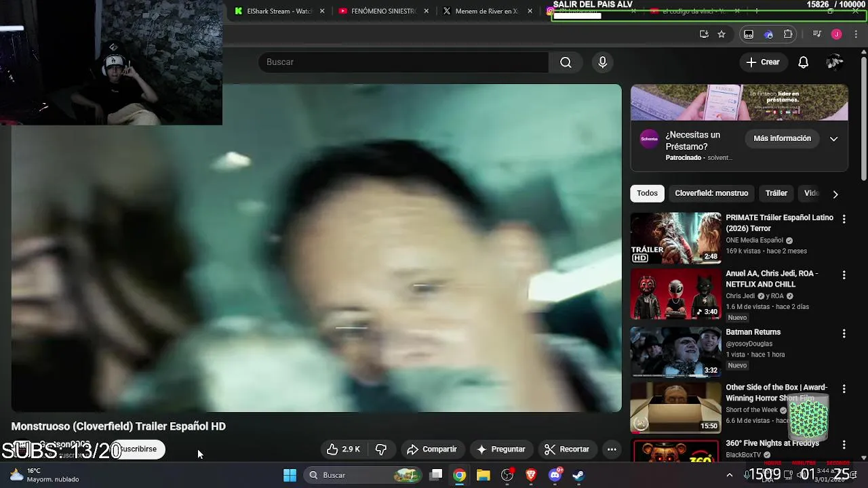
Task: Open options menu for 360° Five Nights video
Action: (x=844, y=445)
